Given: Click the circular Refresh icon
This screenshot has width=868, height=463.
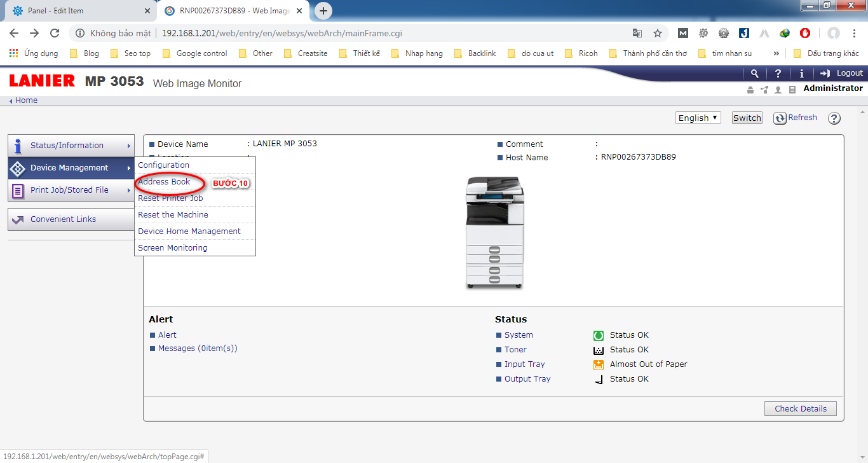Looking at the screenshot, I should (780, 118).
